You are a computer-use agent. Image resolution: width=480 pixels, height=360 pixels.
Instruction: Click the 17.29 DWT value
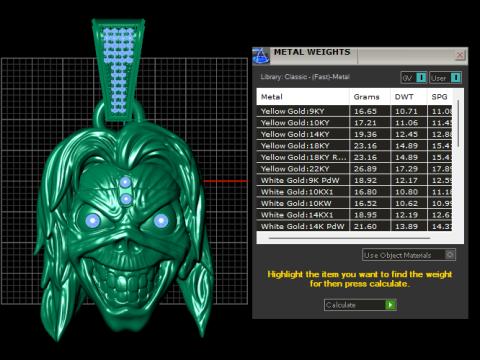(406, 169)
